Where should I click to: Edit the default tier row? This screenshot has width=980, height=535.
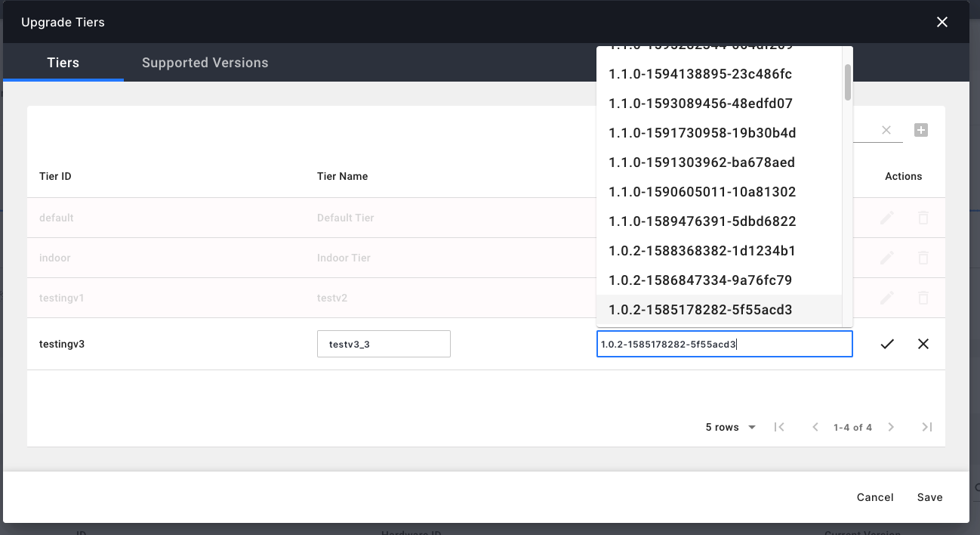pos(887,218)
